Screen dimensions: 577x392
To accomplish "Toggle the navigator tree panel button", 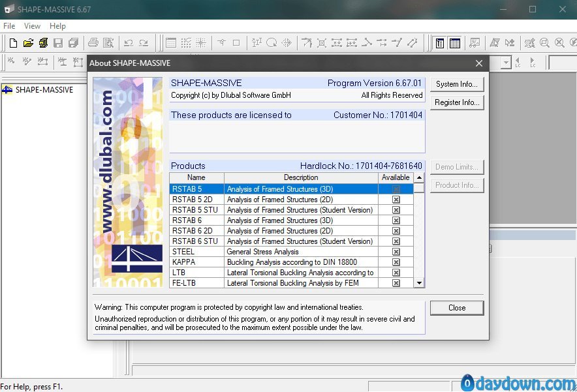I will (440, 43).
